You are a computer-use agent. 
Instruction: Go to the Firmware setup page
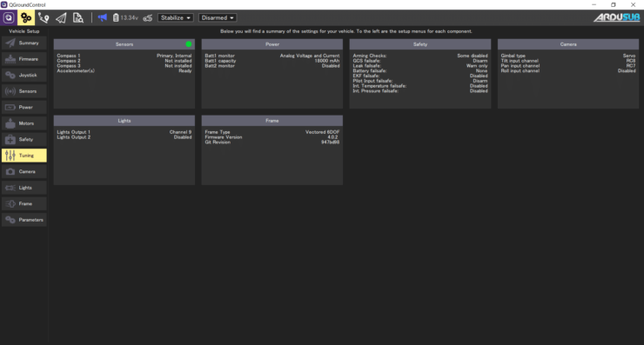(x=24, y=59)
